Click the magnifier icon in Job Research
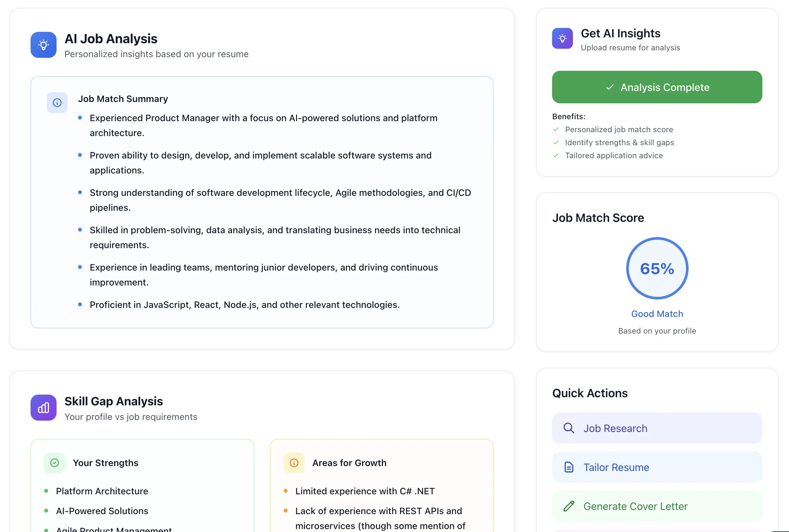 click(x=569, y=428)
